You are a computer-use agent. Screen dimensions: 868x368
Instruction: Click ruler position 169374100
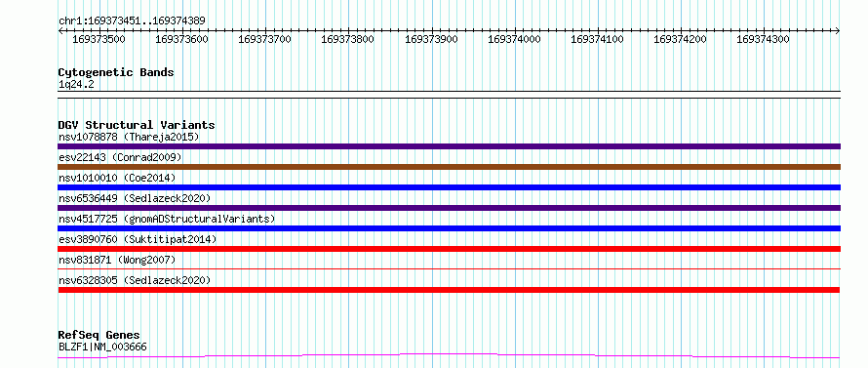[597, 39]
